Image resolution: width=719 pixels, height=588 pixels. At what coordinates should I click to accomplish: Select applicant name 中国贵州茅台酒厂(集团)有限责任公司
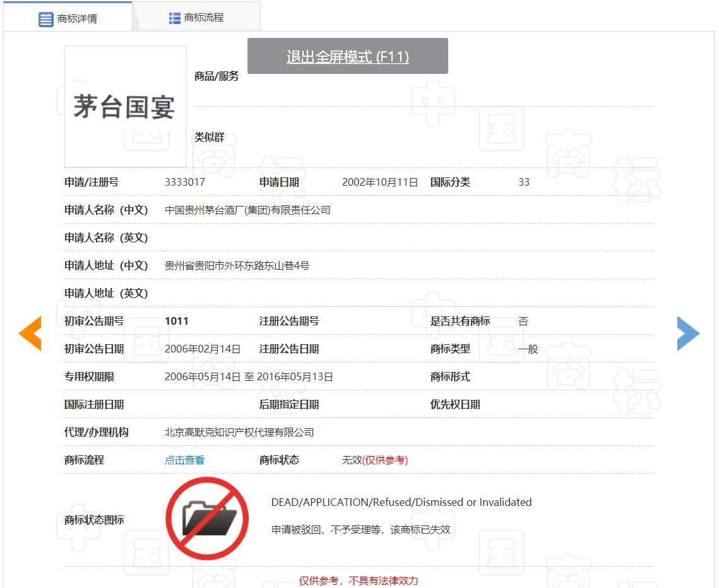(247, 210)
